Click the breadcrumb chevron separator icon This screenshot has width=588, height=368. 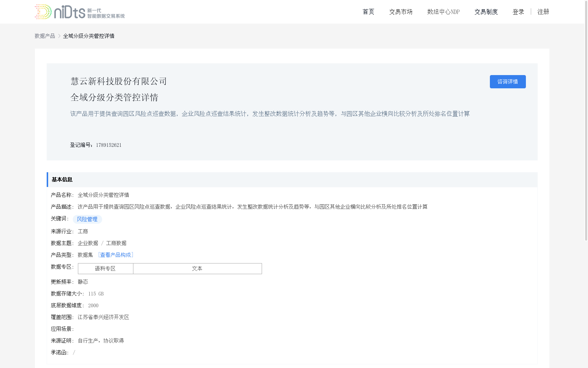tap(59, 36)
